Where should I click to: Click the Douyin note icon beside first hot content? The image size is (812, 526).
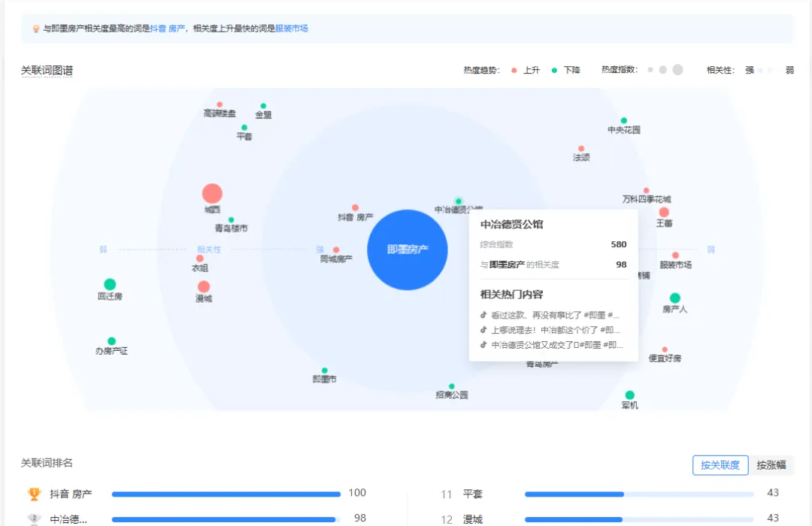click(x=482, y=315)
